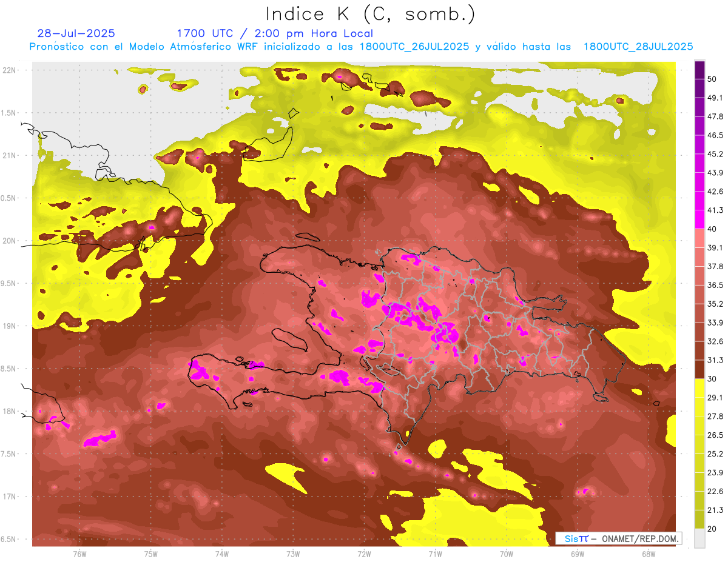The image size is (728, 562).
Task: Click the '68W' longitude label
Action: [x=649, y=554]
